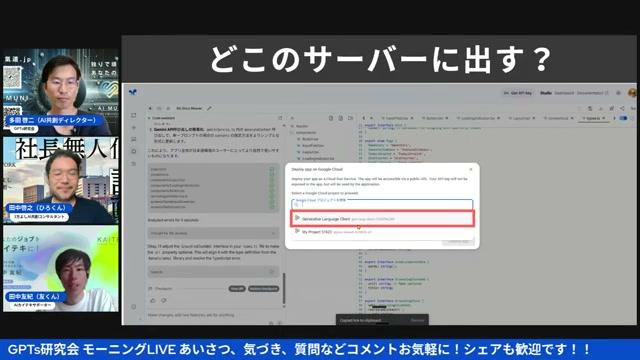Click the rocket deploy icon in app toolbar
The height and width of the screenshot is (360, 640).
point(611,108)
